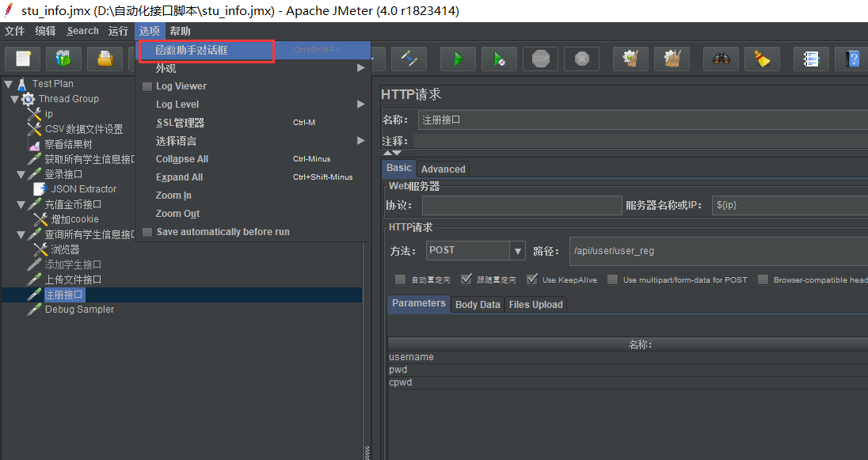This screenshot has height=460, width=868.
Task: Click the 浏览器 config element icon
Action: click(40, 249)
